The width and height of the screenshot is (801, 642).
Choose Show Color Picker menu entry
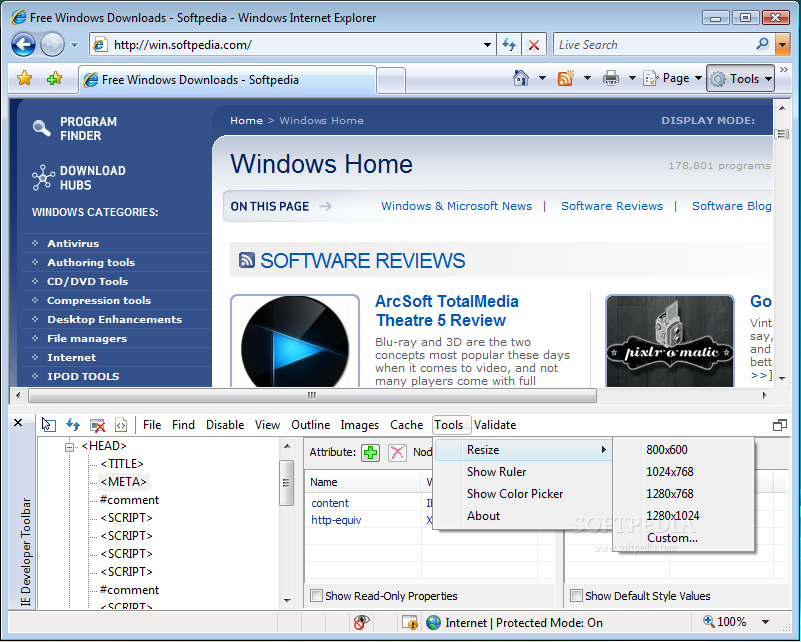coord(523,493)
